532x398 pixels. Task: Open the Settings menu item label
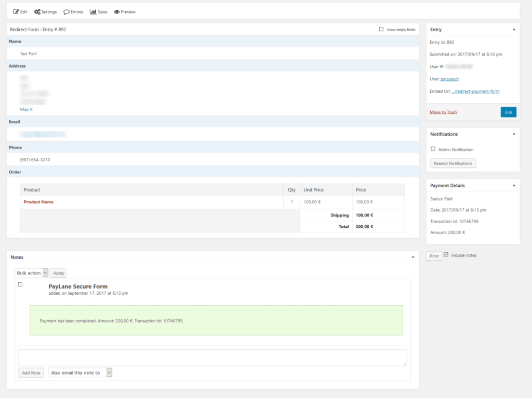pyautogui.click(x=49, y=12)
